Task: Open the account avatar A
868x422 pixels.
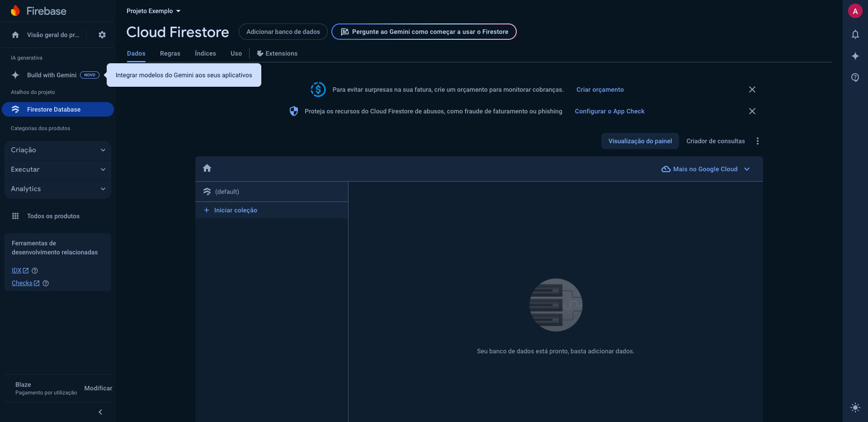Action: pyautogui.click(x=855, y=11)
